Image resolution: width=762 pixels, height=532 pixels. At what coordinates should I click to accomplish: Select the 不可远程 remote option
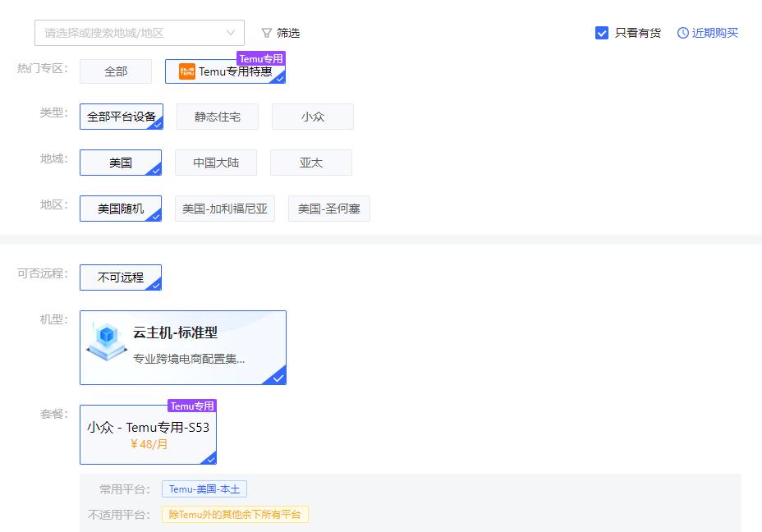click(121, 277)
